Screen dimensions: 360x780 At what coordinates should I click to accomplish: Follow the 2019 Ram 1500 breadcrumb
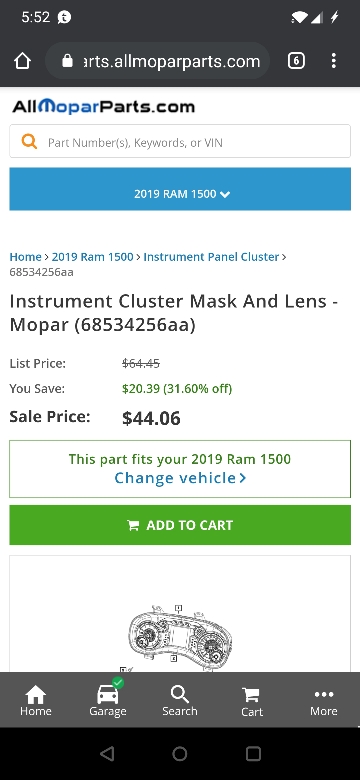coord(92,257)
